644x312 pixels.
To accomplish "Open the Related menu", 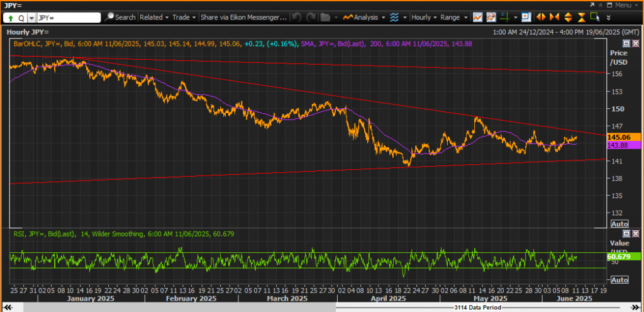I will click(154, 17).
